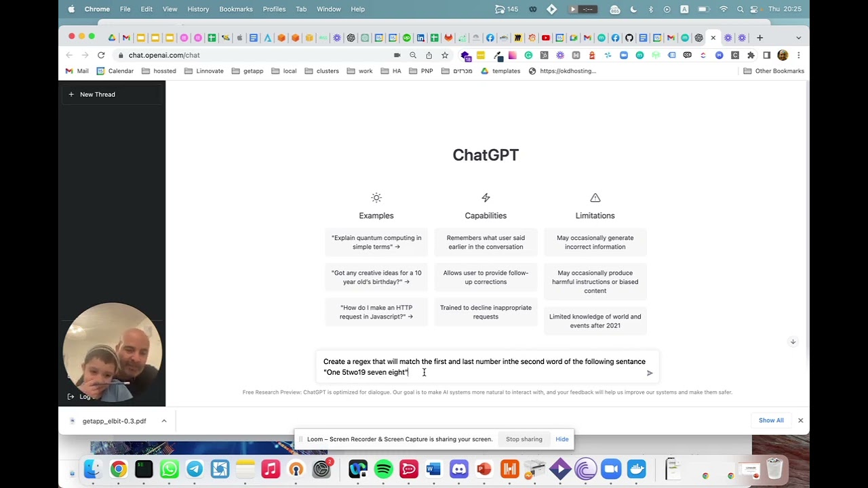Open Chrome three-dot menu

(798, 55)
